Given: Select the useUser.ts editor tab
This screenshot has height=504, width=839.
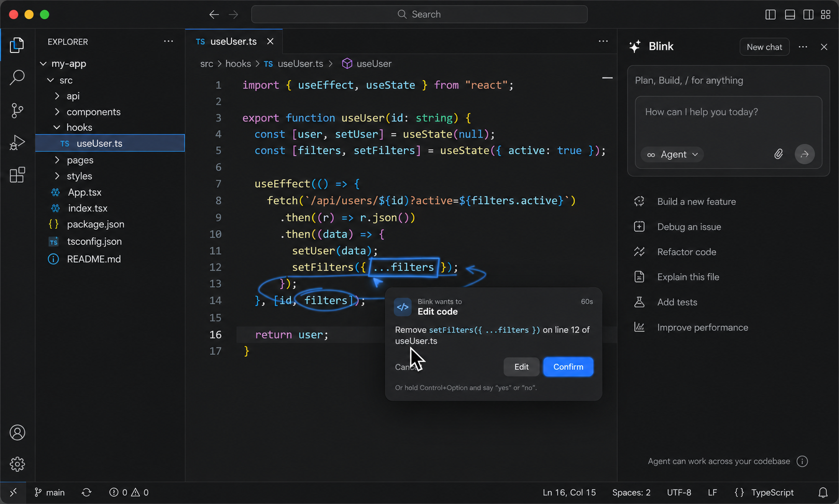Looking at the screenshot, I should point(234,41).
